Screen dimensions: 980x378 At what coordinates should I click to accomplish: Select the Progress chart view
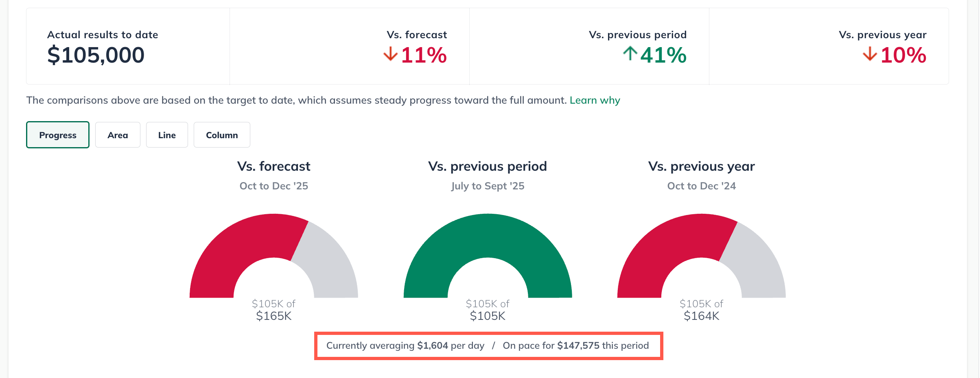(58, 135)
